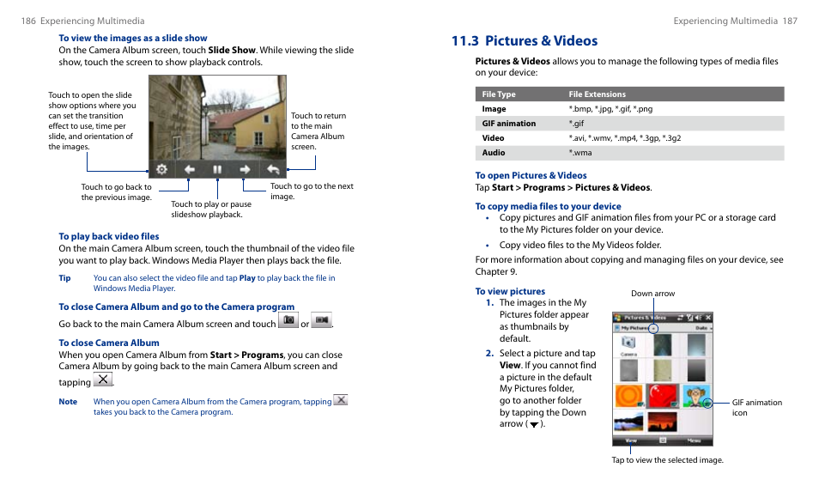The image size is (819, 504).
Task: Click the X icon after the word tapping
Action: click(x=103, y=380)
